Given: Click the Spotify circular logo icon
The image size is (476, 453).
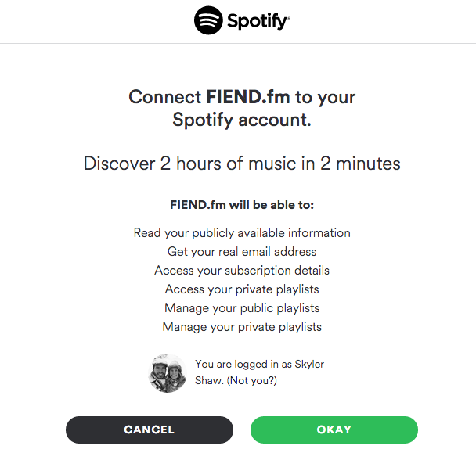Looking at the screenshot, I should coord(208,20).
